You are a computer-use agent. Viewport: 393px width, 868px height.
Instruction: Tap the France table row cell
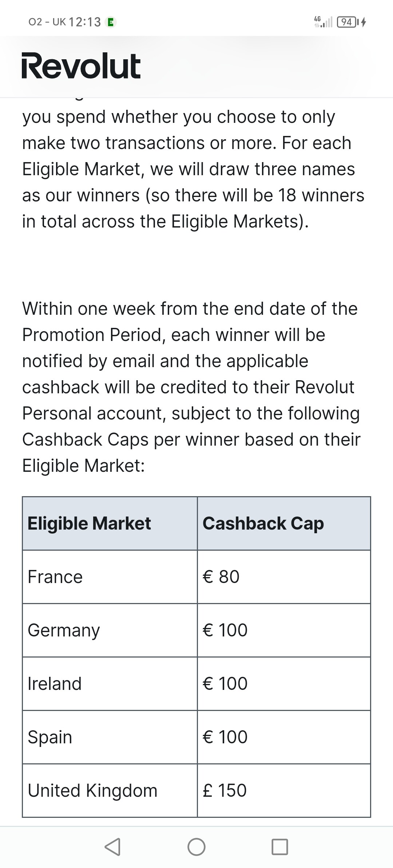coord(110,577)
